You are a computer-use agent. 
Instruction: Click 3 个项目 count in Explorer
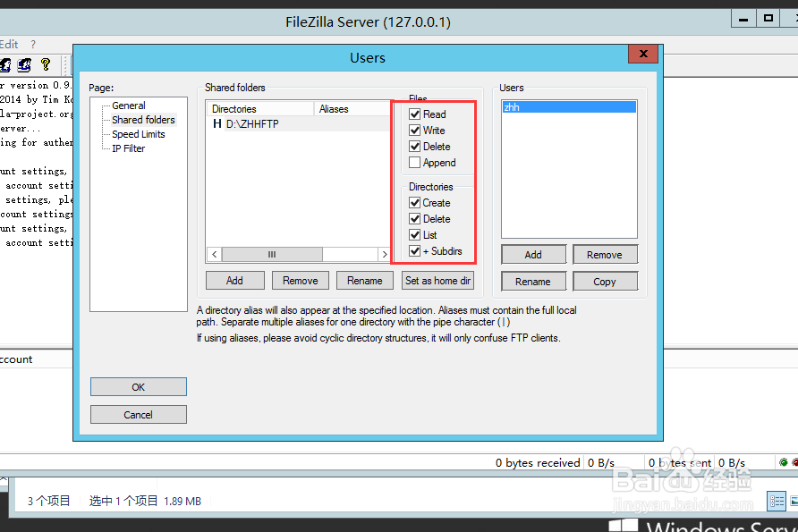coord(49,501)
